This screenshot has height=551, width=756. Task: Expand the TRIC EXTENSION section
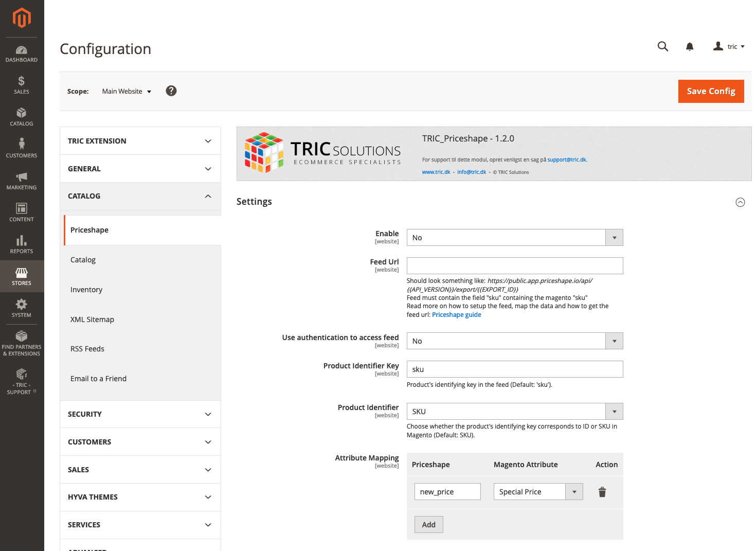coord(140,141)
